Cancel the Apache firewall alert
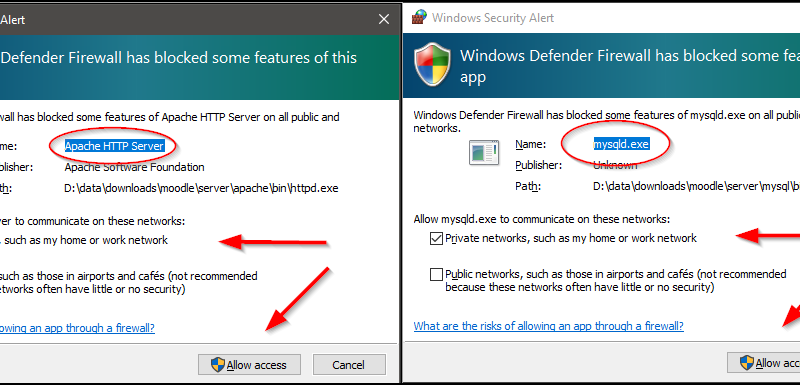This screenshot has height=385, width=800. (348, 365)
